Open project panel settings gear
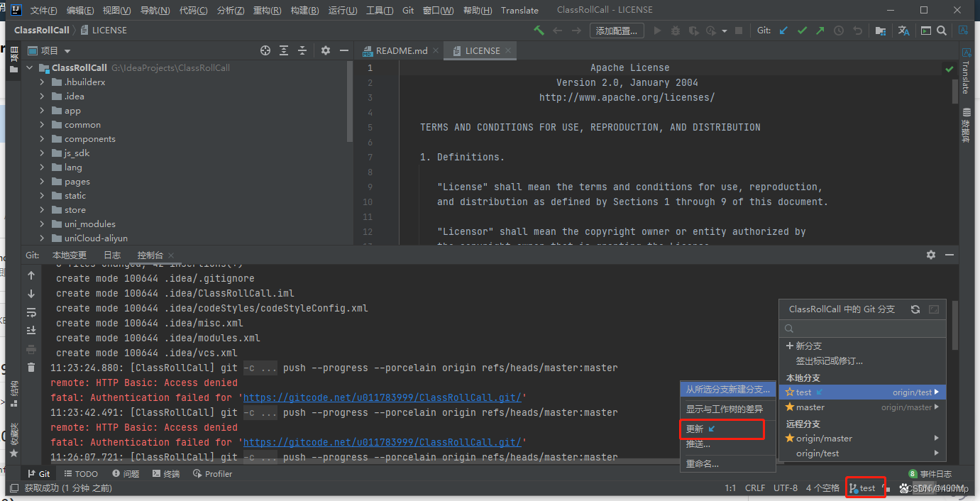Image resolution: width=980 pixels, height=501 pixels. [326, 50]
